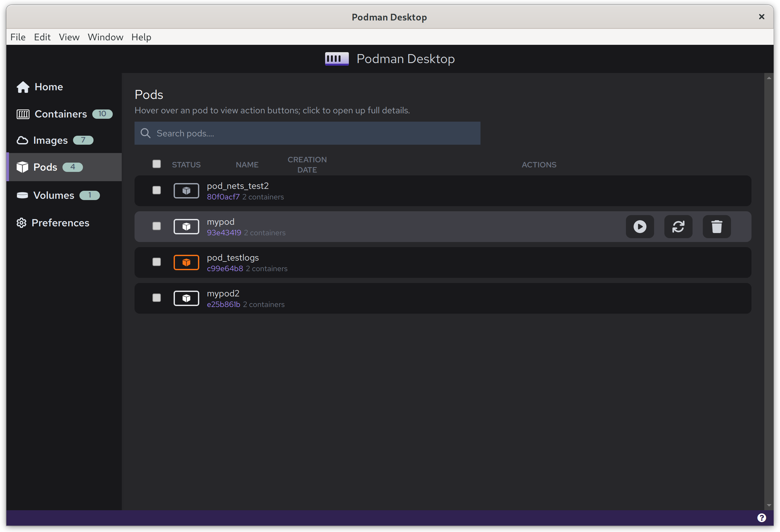Select all pods using the header checkbox

tap(156, 164)
